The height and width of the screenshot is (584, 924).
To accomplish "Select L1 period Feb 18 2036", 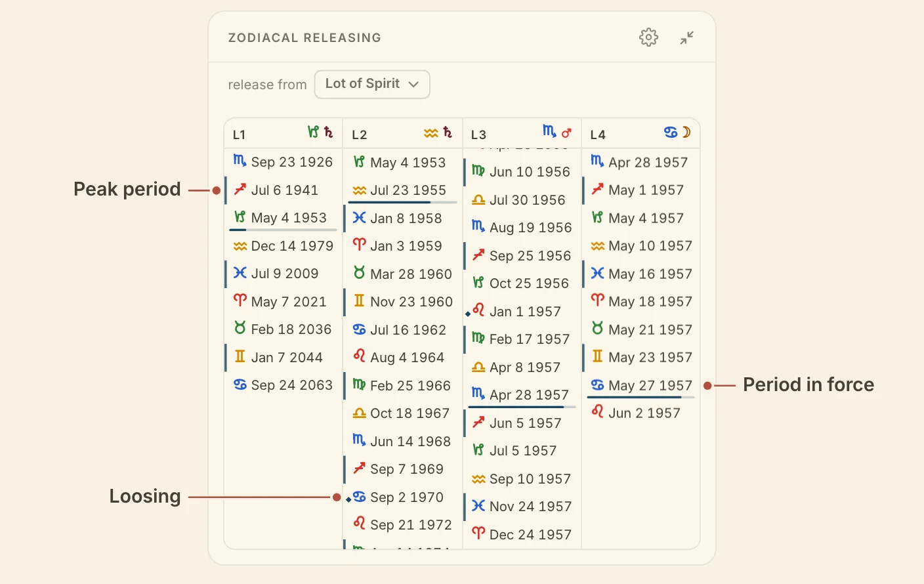I will [283, 329].
